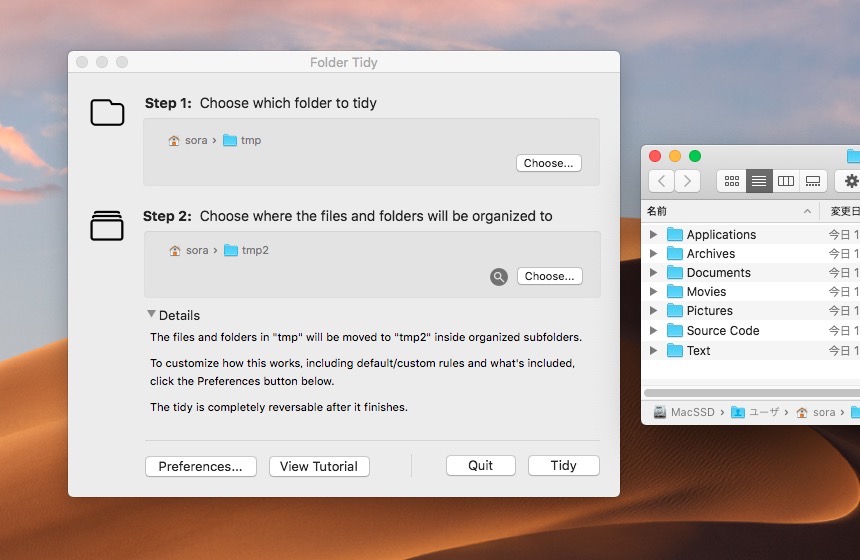Expand the Movies folder in Finder

pos(653,291)
